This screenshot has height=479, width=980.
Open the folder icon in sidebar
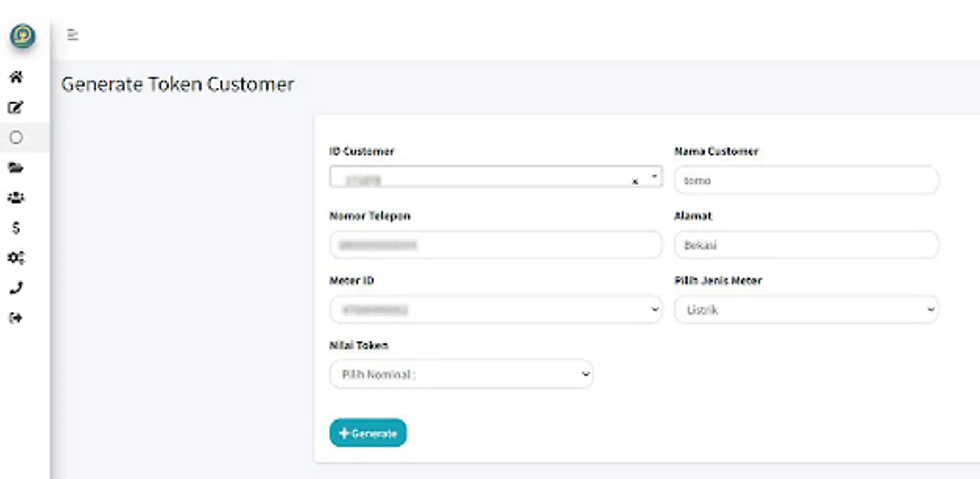16,168
